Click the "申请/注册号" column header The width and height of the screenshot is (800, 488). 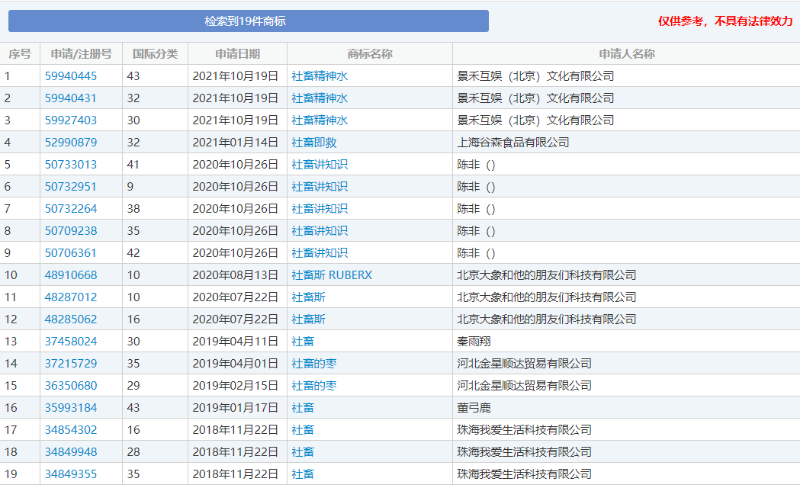[x=81, y=54]
